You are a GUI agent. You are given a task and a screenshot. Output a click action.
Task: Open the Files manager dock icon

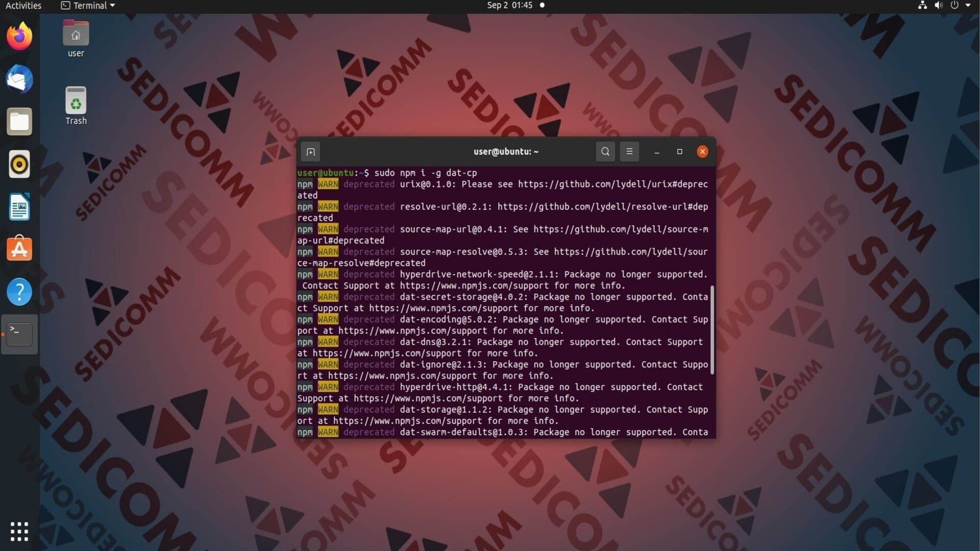19,121
